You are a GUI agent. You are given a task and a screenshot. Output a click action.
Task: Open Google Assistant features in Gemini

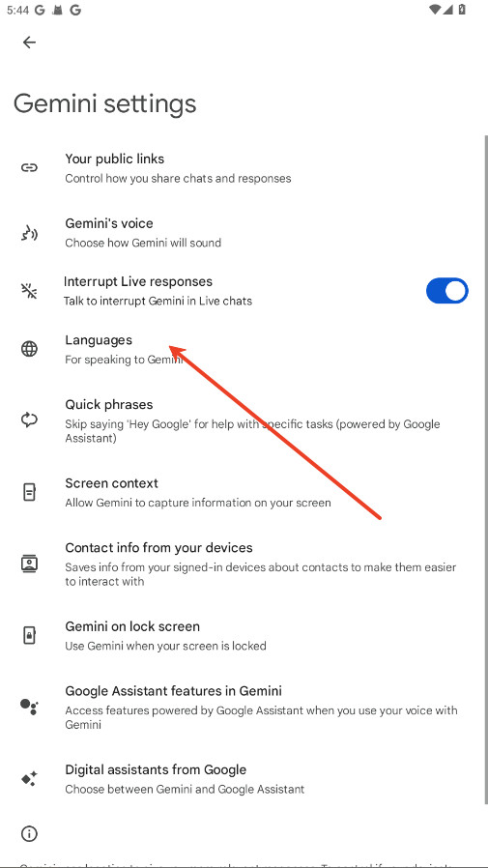(x=244, y=707)
